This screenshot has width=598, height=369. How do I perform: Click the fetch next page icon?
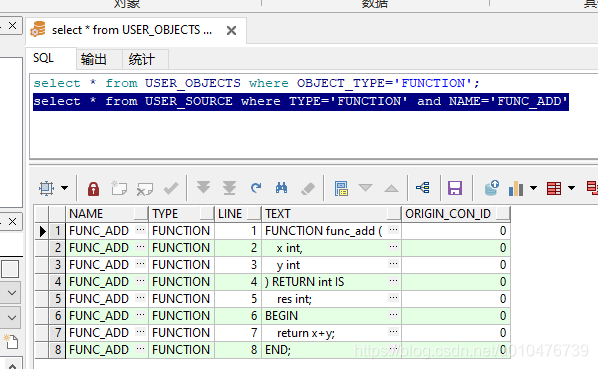(203, 188)
